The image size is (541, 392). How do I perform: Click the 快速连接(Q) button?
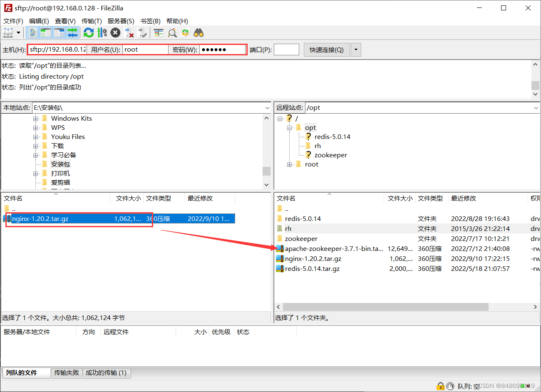pos(327,50)
